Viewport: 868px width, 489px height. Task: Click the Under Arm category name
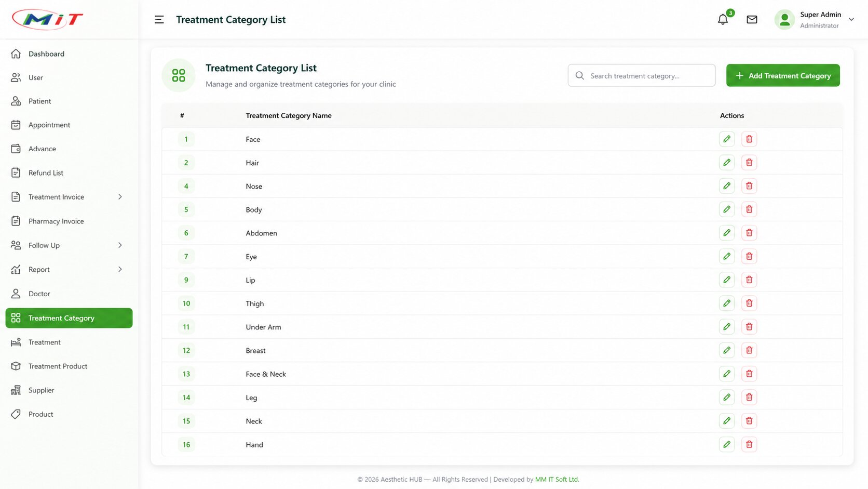tap(263, 327)
